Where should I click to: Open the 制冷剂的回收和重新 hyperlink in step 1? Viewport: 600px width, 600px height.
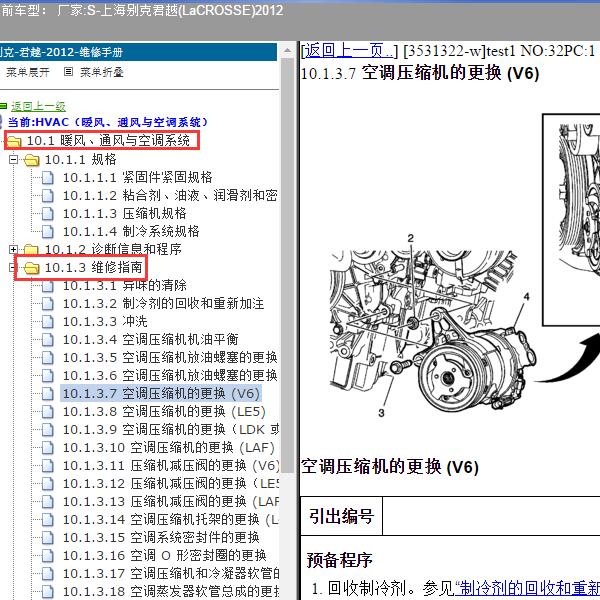(x=527, y=588)
